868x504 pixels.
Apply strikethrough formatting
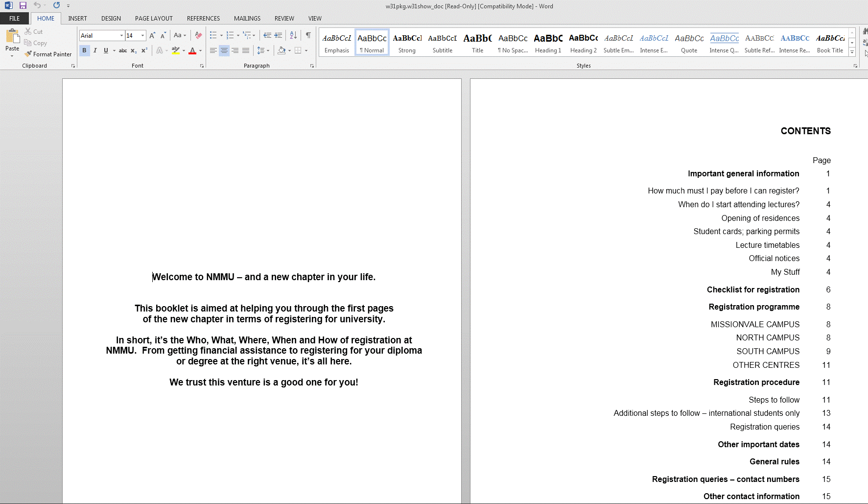(123, 50)
